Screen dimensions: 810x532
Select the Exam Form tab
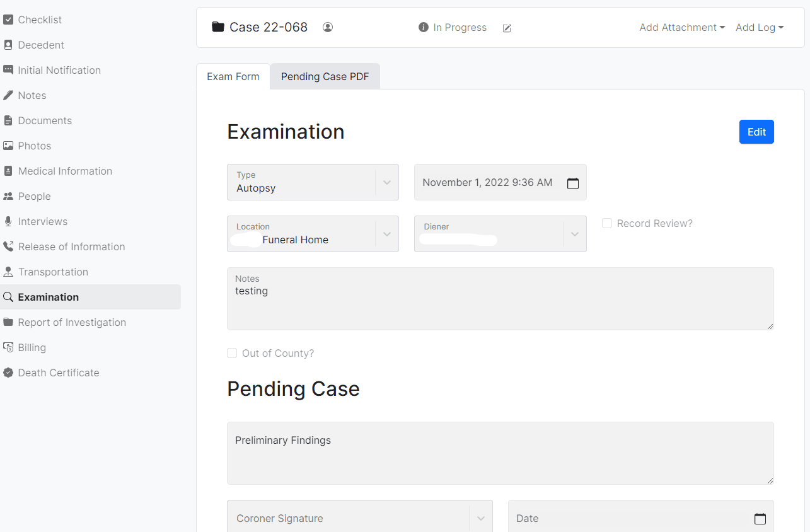coord(233,76)
